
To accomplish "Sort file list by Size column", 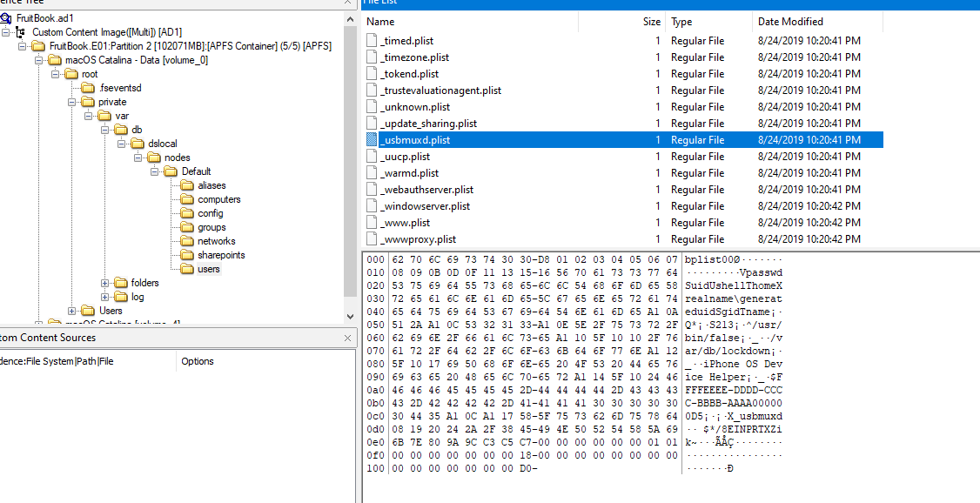I will point(622,21).
